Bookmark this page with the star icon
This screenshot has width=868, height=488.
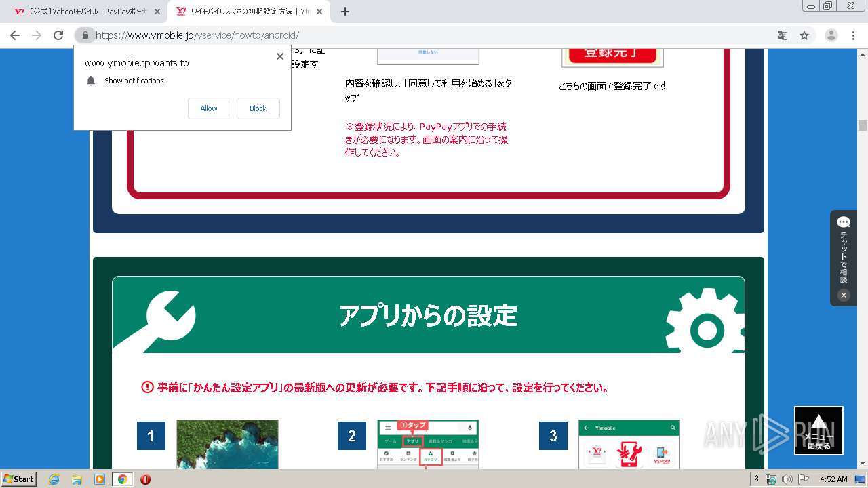pyautogui.click(x=804, y=35)
